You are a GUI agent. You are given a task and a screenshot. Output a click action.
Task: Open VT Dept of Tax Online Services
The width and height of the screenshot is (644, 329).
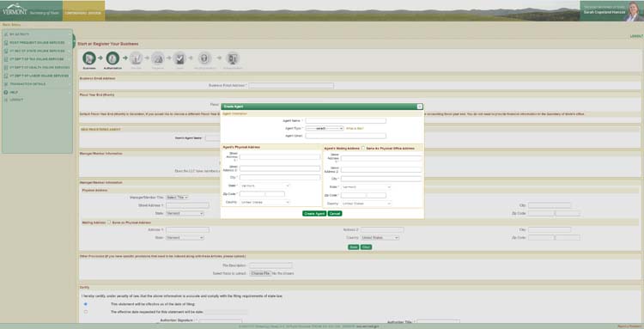[37, 59]
